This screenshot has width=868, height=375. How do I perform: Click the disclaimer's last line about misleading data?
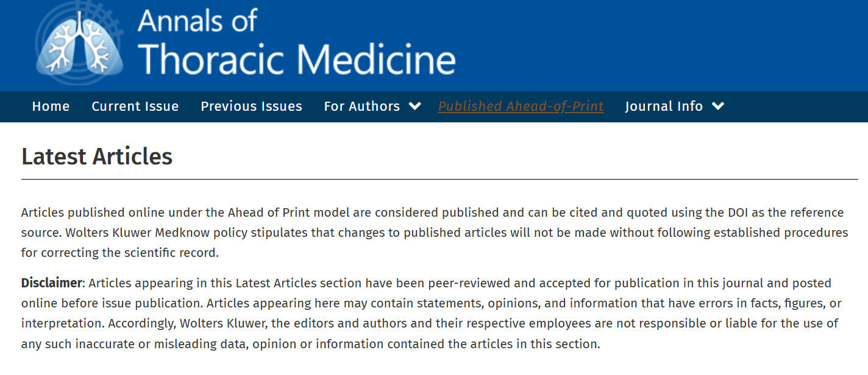310,344
